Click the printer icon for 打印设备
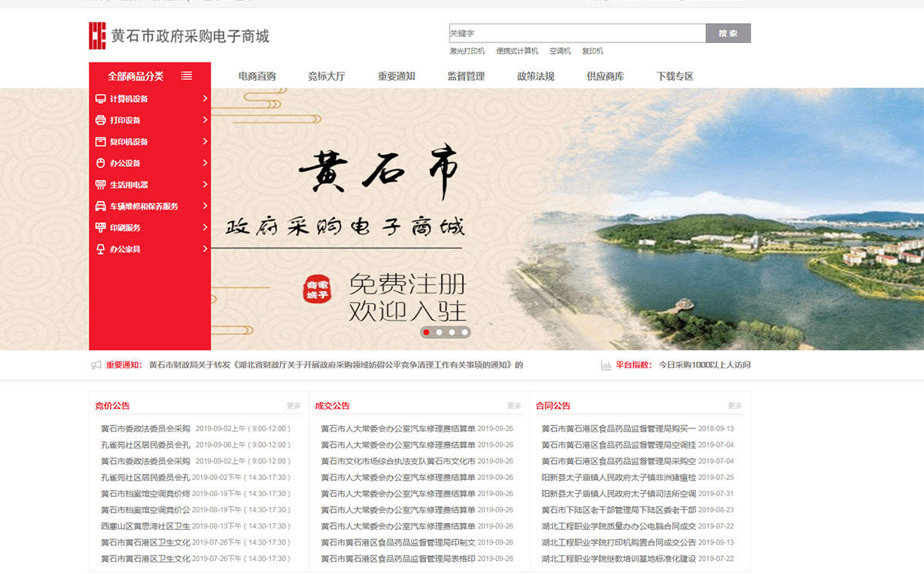924x574 pixels. tap(100, 120)
